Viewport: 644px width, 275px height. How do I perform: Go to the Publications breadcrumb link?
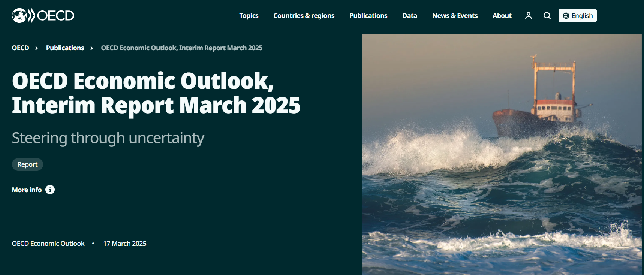(65, 48)
